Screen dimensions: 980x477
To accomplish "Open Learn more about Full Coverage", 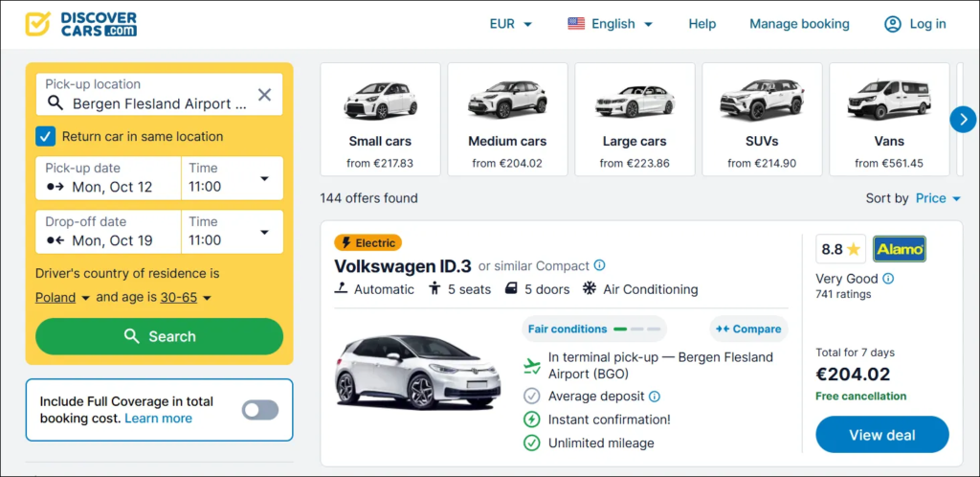I will point(158,419).
